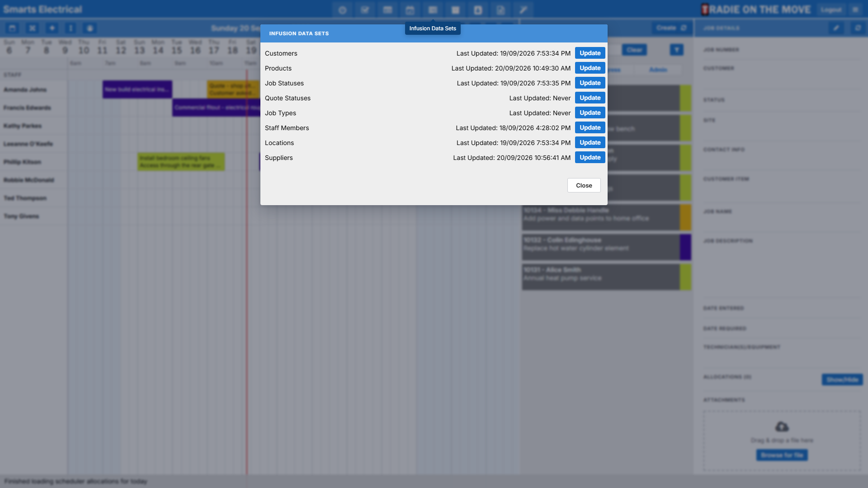Select job card 10134 - Miss Debbie Handle
The height and width of the screenshot is (488, 868).
point(606,217)
